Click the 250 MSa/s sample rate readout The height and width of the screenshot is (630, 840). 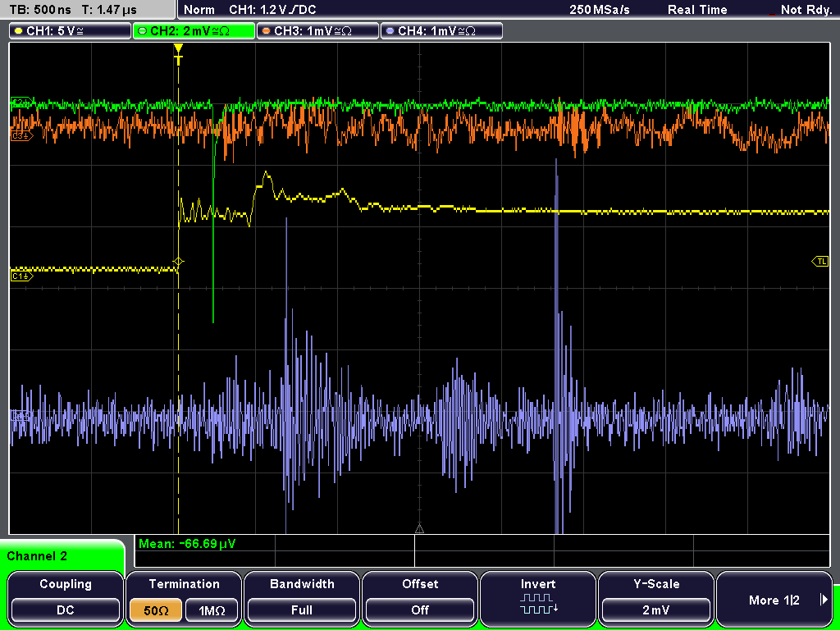point(600,10)
